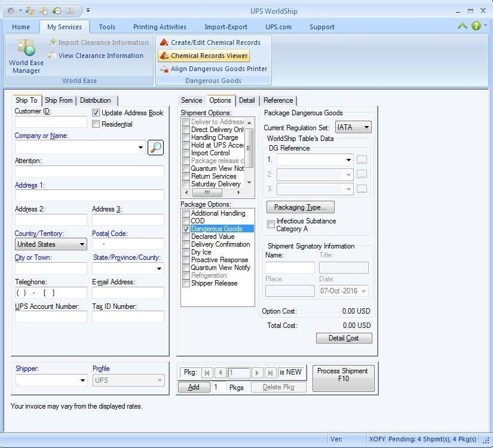Open the Profile dropdown

pos(160,381)
